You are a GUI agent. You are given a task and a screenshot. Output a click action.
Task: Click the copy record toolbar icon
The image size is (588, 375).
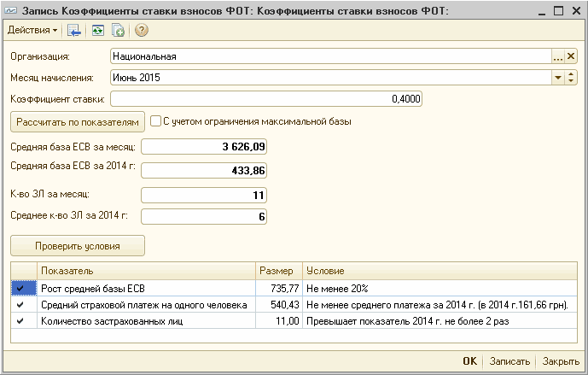[118, 30]
